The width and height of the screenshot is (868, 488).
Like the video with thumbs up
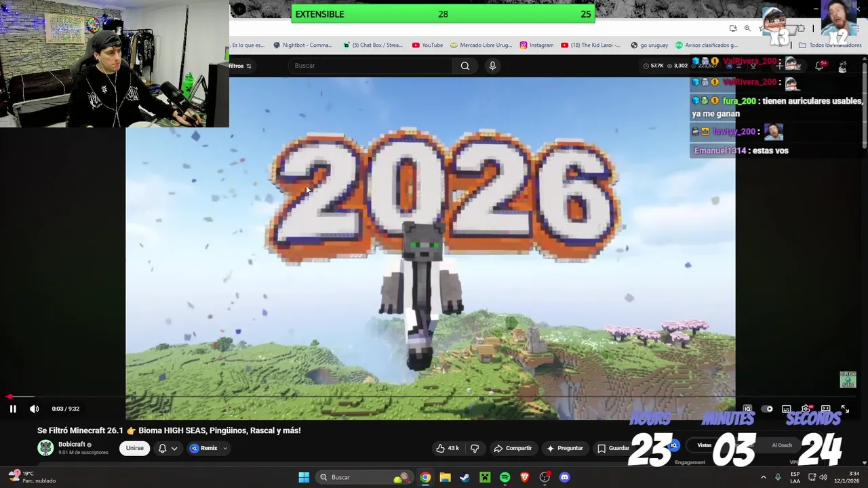point(447,448)
